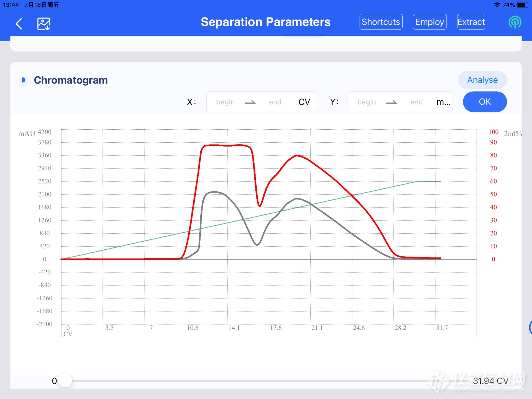Screen dimensions: 532x399
Task: Tap the arrow between X begin and end
Action: point(250,102)
